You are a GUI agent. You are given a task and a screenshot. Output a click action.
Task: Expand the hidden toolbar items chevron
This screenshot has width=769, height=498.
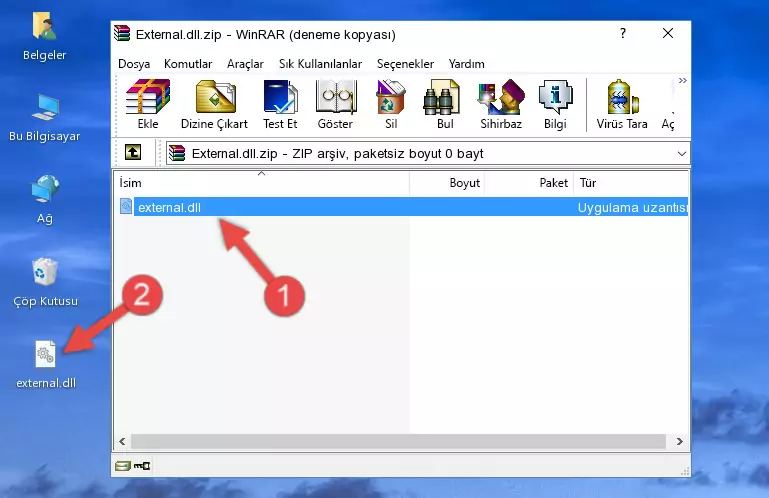point(683,80)
